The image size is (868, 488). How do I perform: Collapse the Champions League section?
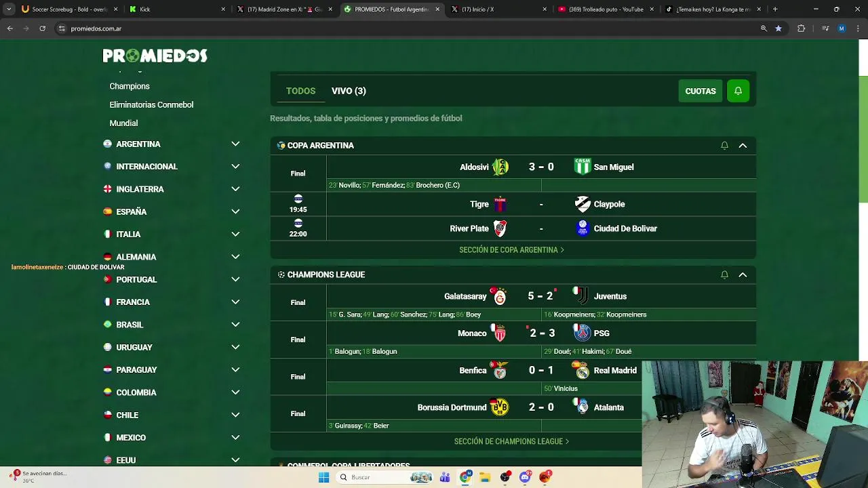click(743, 274)
